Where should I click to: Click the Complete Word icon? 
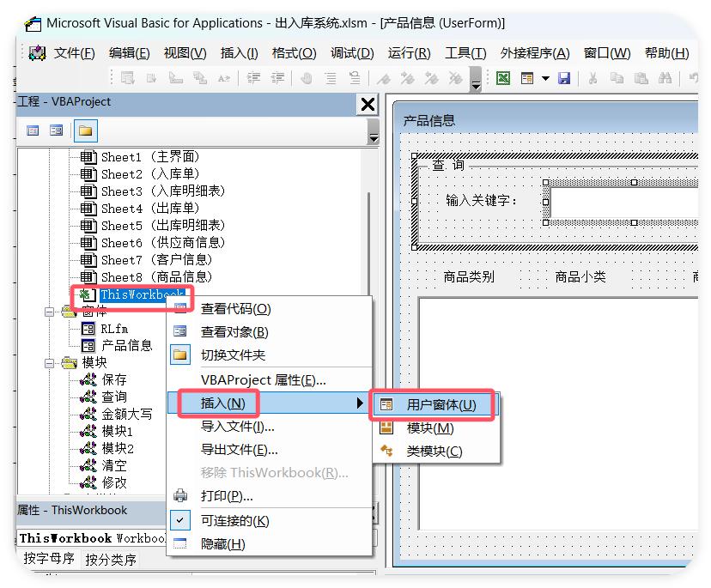(223, 78)
